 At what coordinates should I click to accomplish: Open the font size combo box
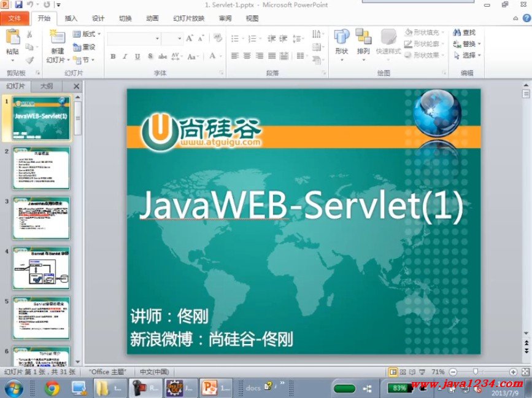(172, 39)
